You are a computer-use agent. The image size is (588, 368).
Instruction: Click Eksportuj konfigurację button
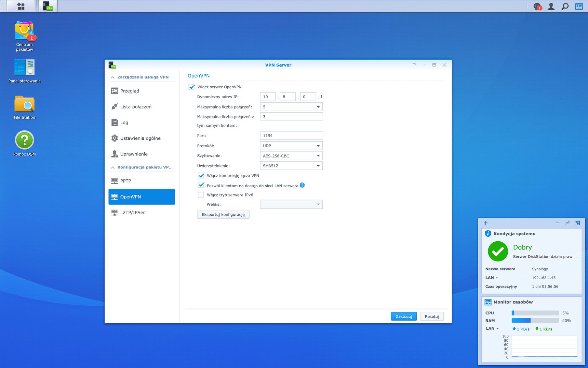pos(223,214)
